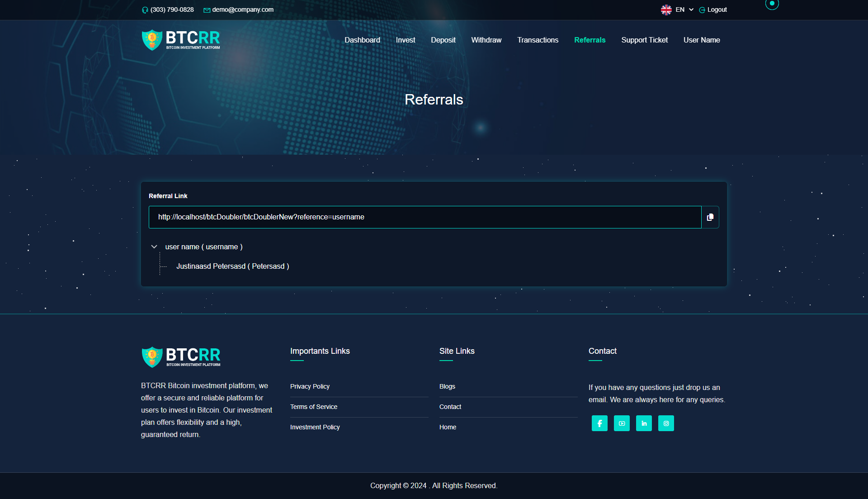
Task: Open Terms of Service in the footer
Action: 313,407
